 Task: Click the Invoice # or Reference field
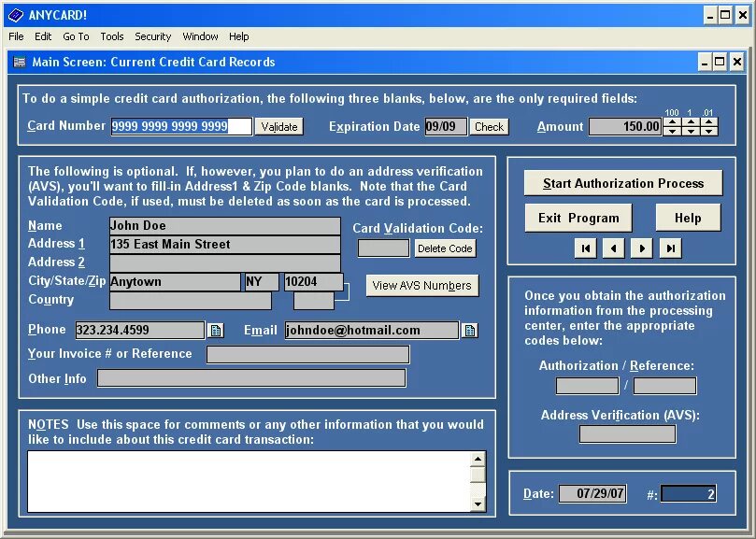(308, 354)
